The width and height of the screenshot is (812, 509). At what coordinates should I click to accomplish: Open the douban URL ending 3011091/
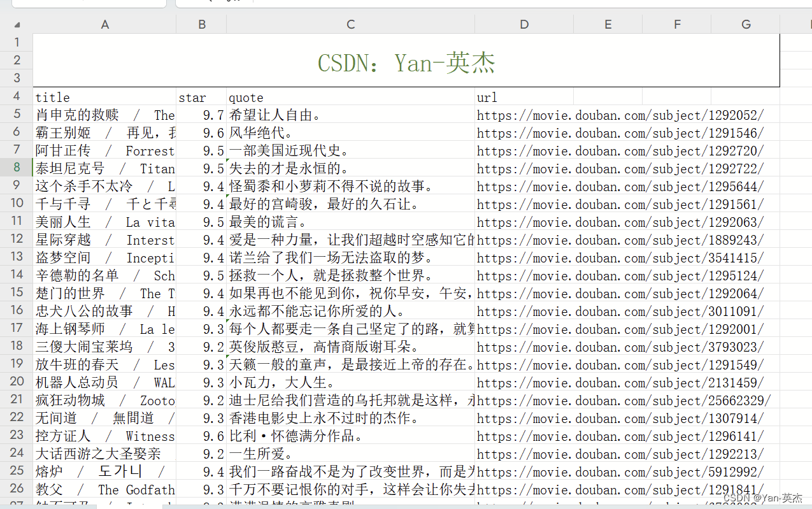point(620,312)
